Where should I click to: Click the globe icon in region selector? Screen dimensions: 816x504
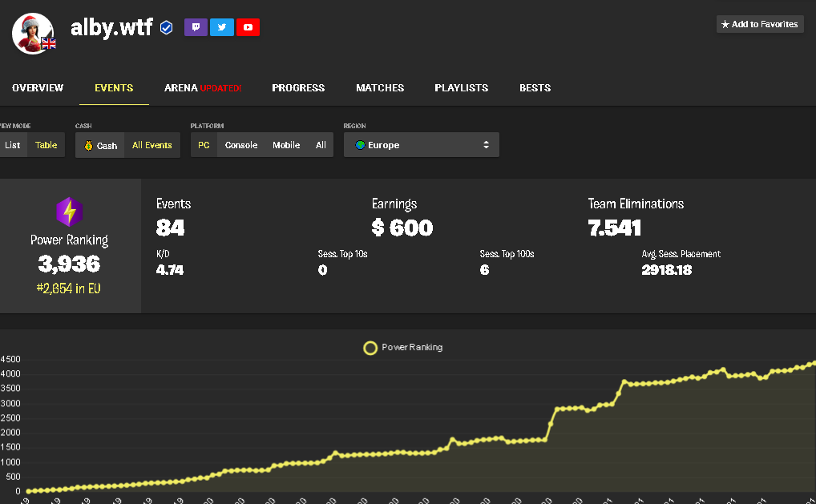point(360,145)
